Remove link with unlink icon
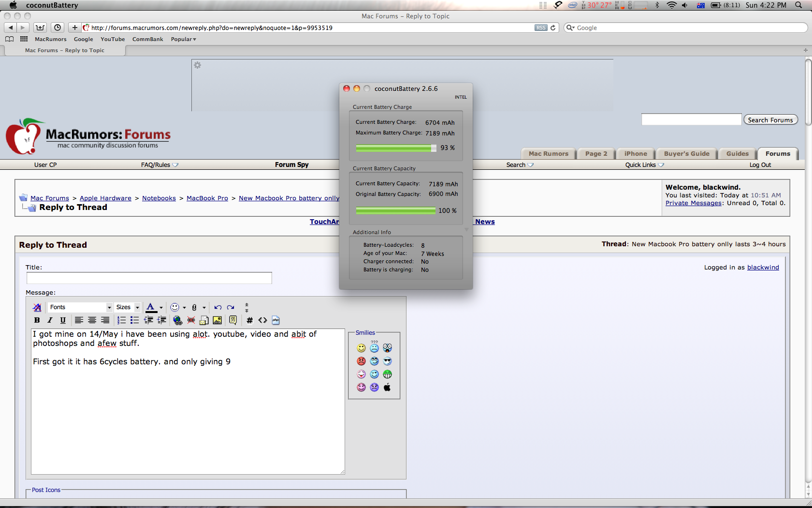 tap(191, 320)
